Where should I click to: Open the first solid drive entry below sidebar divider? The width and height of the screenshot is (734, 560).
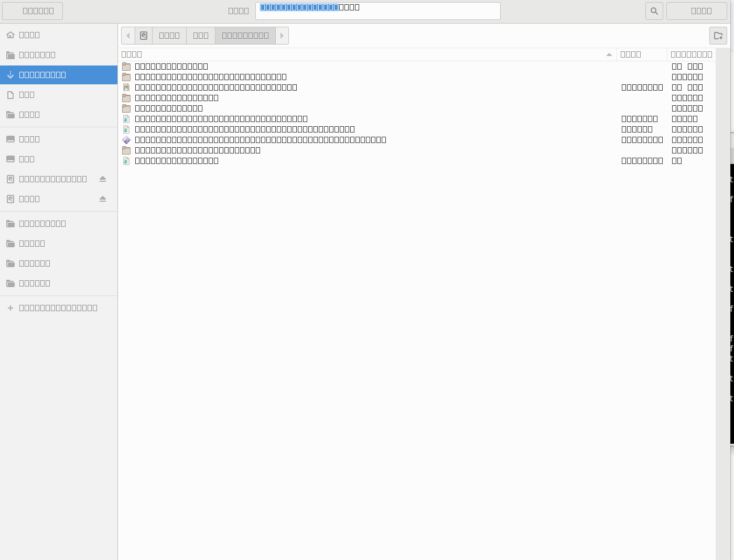[59, 139]
